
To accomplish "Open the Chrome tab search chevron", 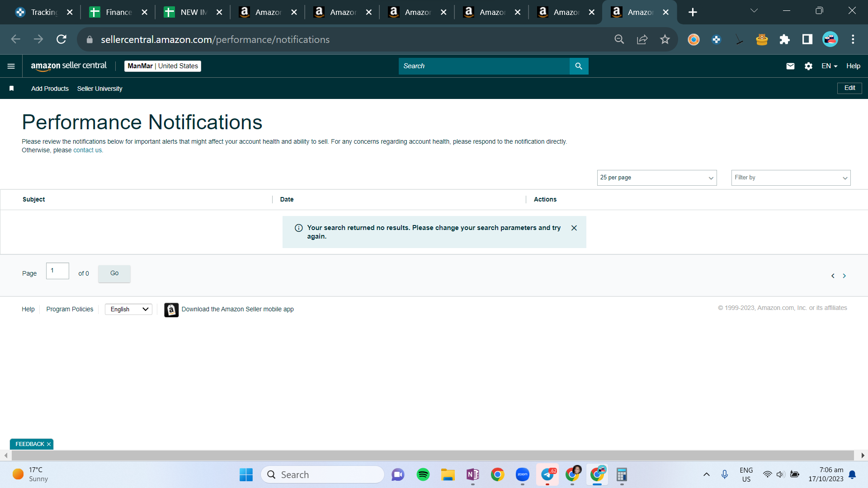I will pos(754,11).
